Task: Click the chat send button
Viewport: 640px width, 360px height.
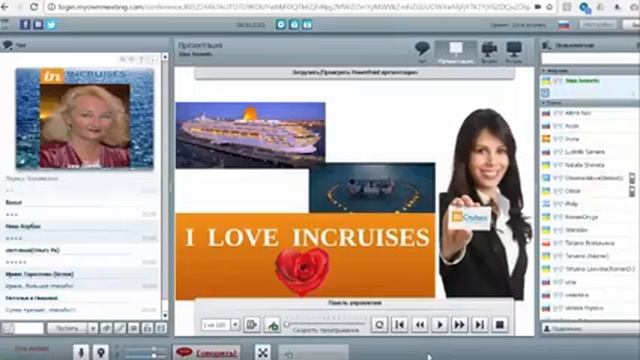Action: (67, 328)
